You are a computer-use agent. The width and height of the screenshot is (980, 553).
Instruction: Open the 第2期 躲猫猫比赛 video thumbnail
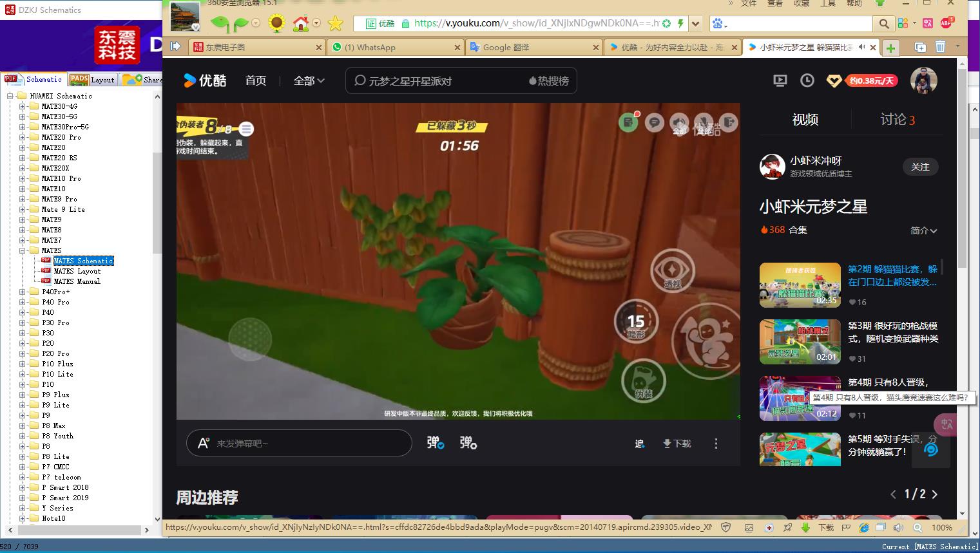(800, 285)
